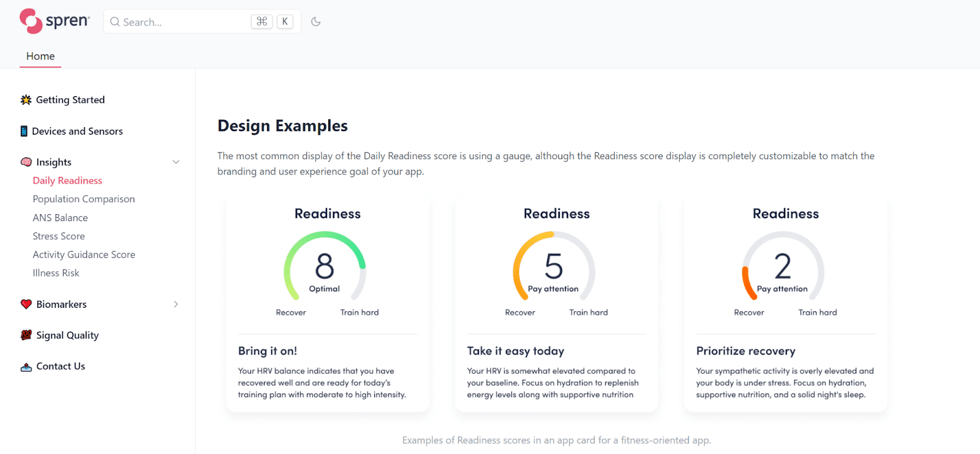Image resolution: width=980 pixels, height=454 pixels.
Task: Click the Biomarkers heart icon
Action: 26,303
